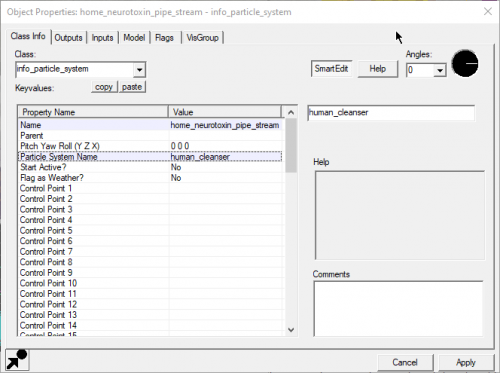Click the scroll down arrow in property list
This screenshot has height=373, width=500.
point(291,330)
